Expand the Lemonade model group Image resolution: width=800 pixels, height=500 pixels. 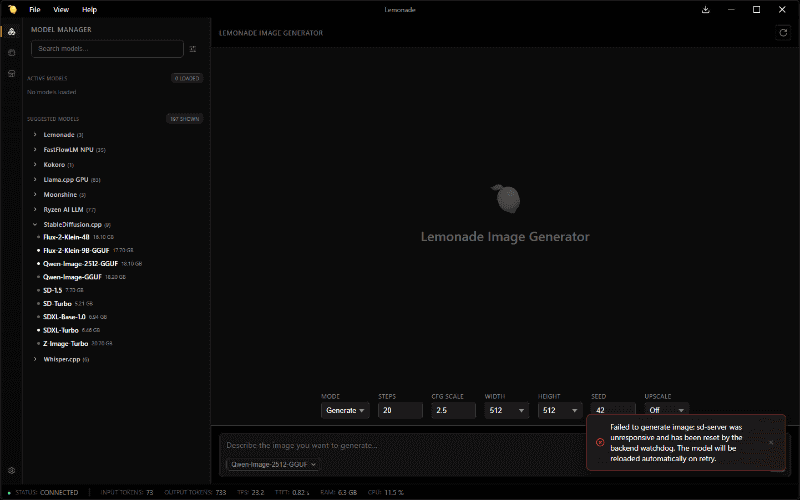click(x=59, y=135)
